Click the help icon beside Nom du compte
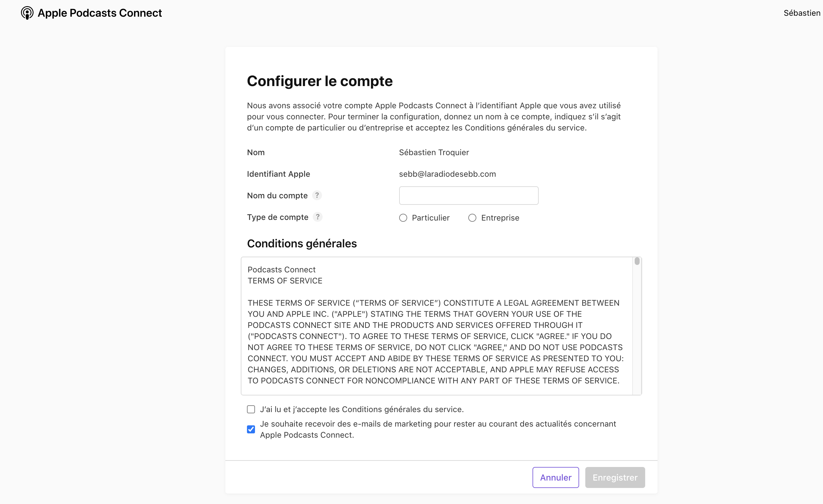The image size is (823, 504). (x=317, y=195)
